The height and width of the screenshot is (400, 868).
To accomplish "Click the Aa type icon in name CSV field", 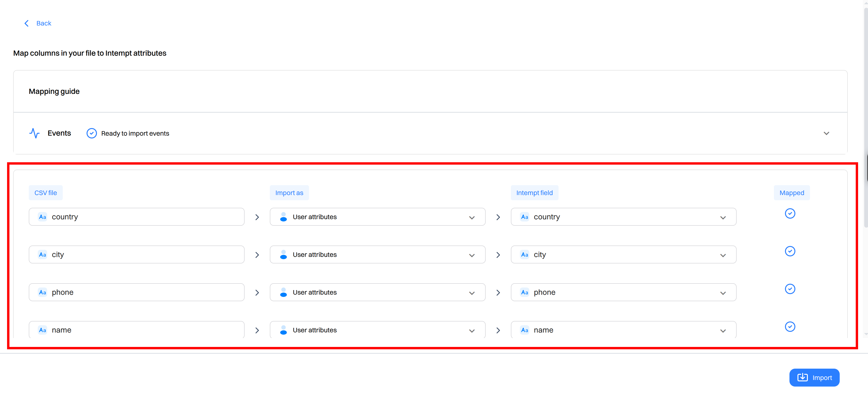I will (42, 330).
